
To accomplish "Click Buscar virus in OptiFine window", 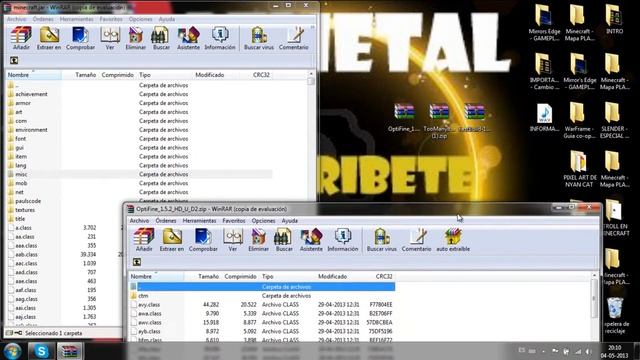I will tap(382, 240).
